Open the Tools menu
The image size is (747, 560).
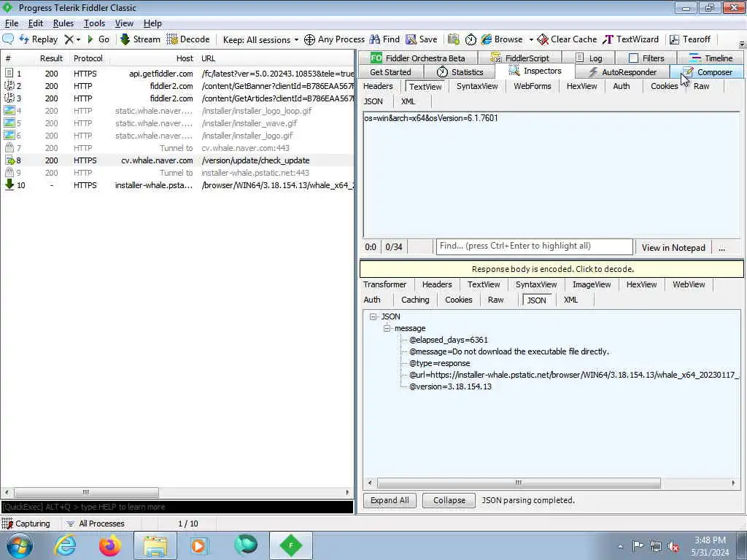[94, 23]
